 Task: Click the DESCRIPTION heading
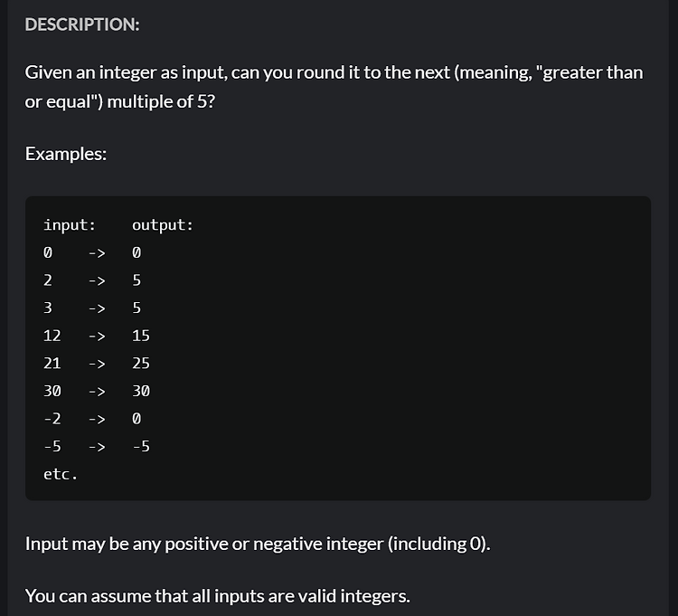tap(82, 24)
